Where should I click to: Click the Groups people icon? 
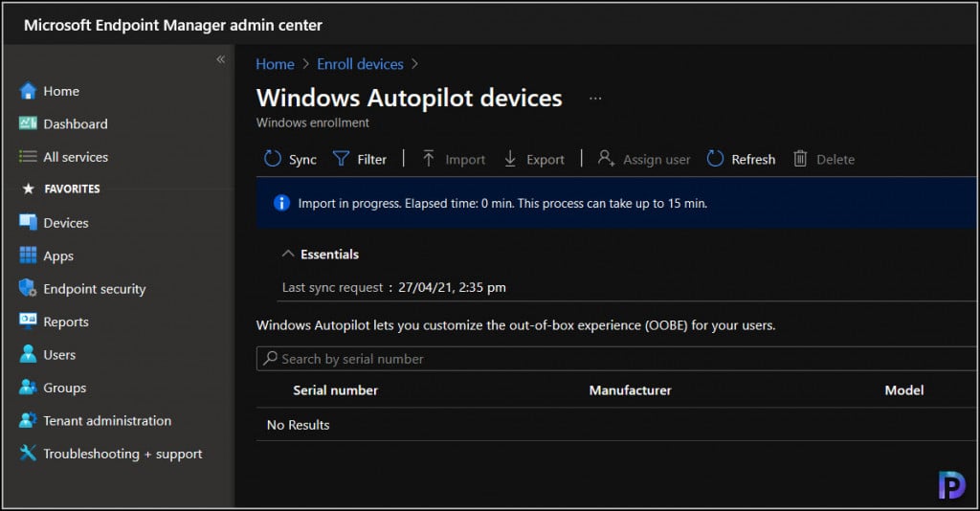(x=28, y=388)
